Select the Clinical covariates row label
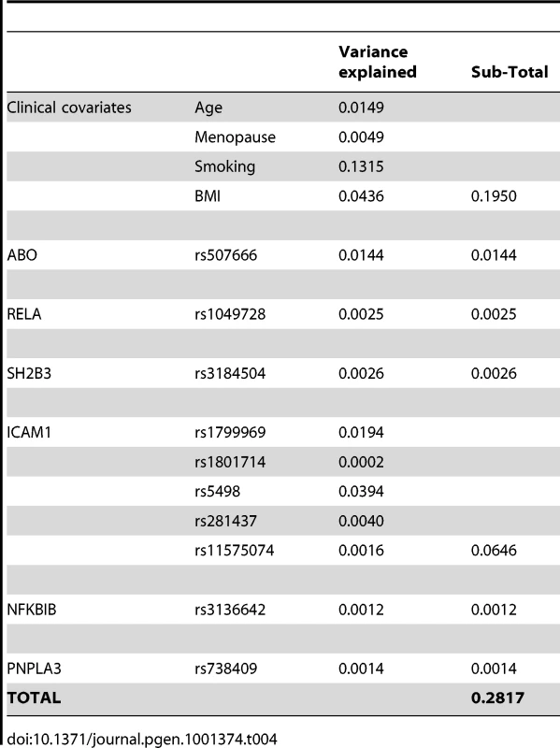 coord(69,108)
